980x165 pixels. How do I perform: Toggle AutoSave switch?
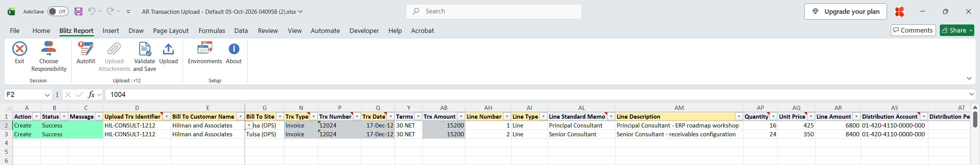click(x=58, y=11)
